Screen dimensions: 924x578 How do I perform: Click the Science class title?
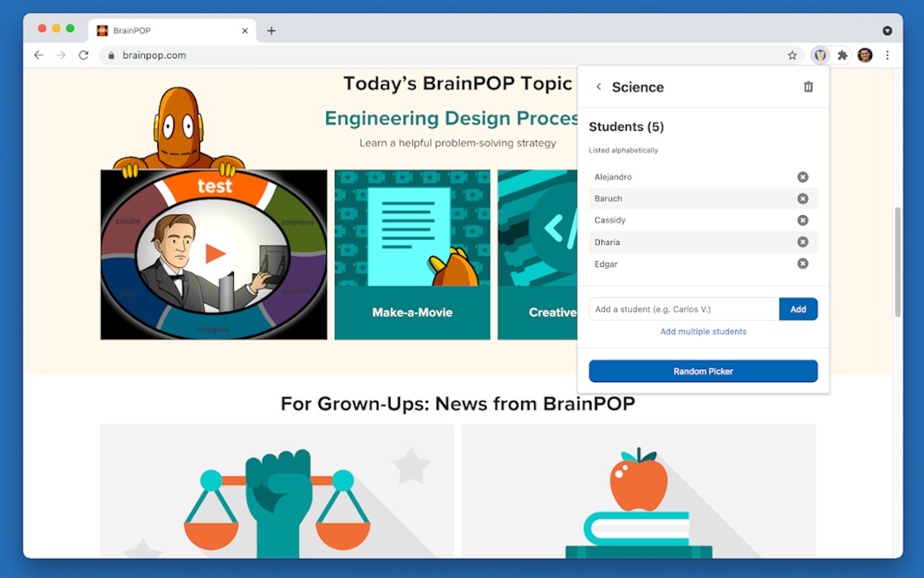point(637,87)
